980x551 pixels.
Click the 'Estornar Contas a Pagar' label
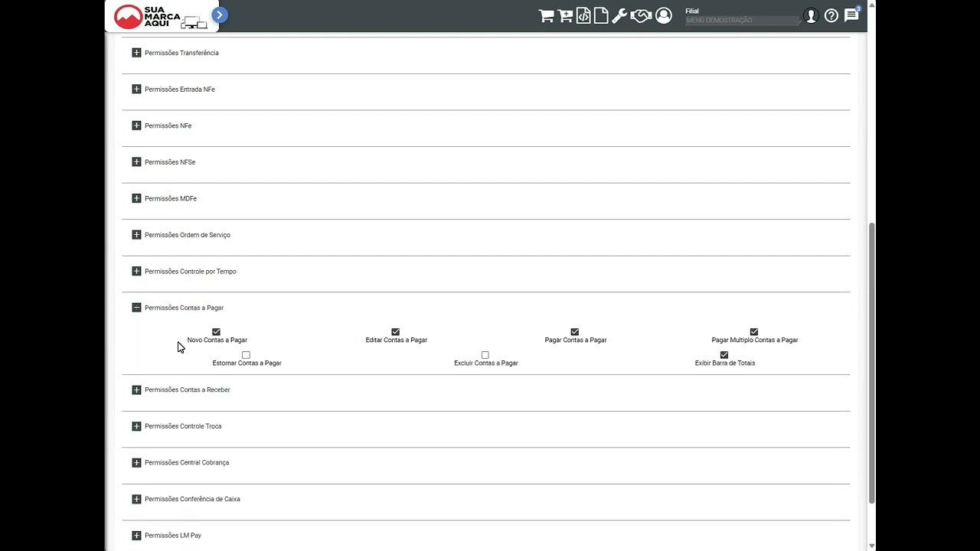[x=247, y=363]
